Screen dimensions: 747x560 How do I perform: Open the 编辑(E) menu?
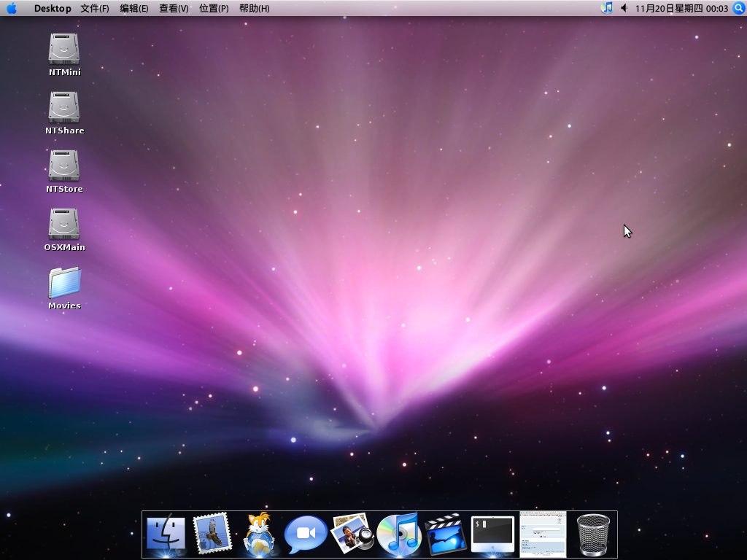coord(134,9)
